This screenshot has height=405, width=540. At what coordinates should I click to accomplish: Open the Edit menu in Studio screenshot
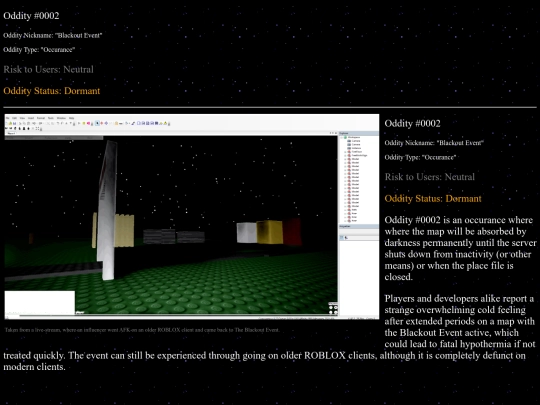point(14,118)
